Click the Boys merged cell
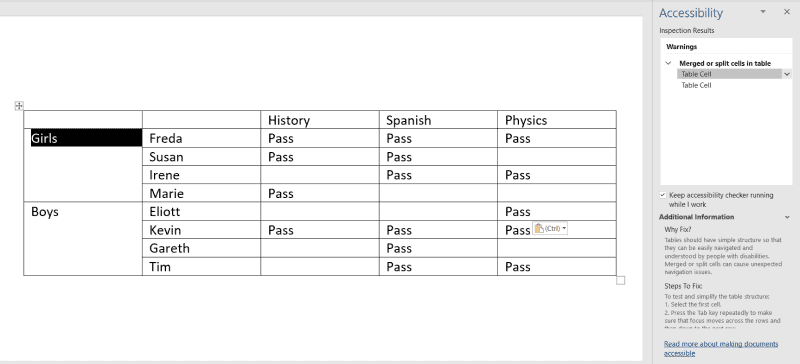Viewport: 800px width, 364px height. (x=83, y=239)
